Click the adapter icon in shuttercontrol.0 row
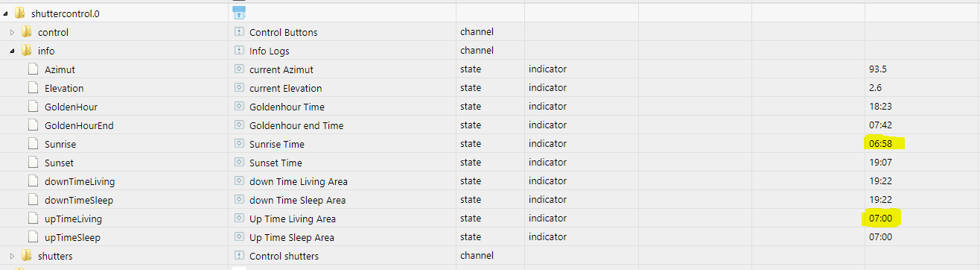The height and width of the screenshot is (270, 980). click(x=239, y=13)
